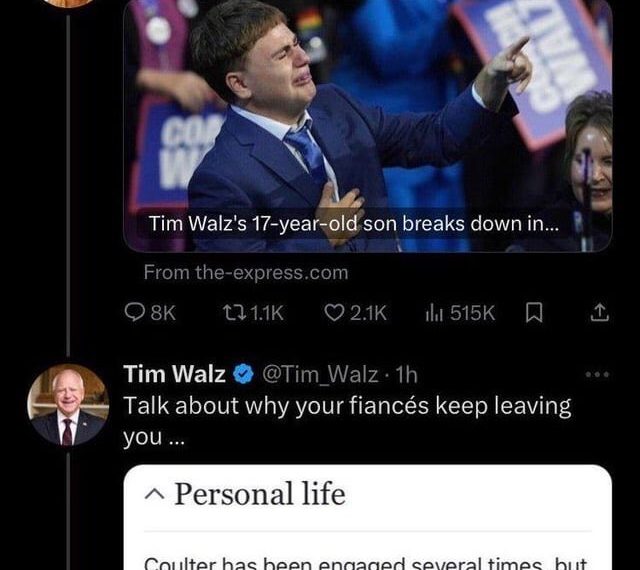640x570 pixels.
Task: Open the fiancés reply tweet text
Action: click(x=347, y=421)
